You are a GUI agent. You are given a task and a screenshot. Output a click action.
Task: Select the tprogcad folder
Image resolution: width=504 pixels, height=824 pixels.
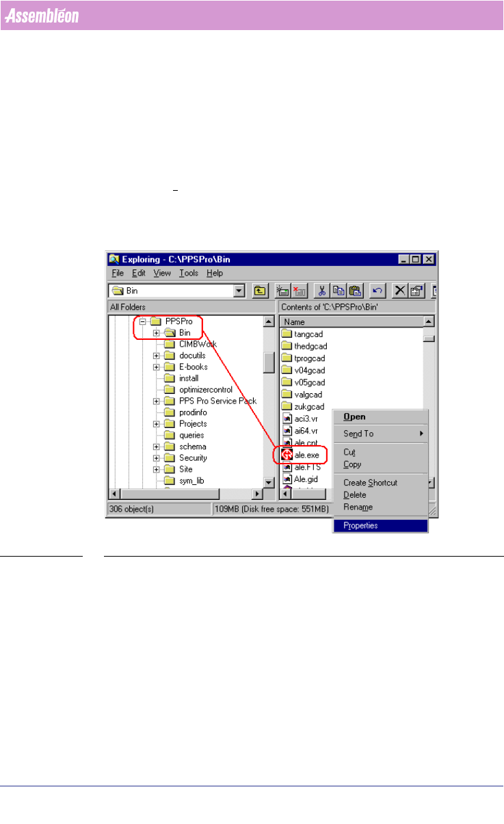click(x=304, y=358)
